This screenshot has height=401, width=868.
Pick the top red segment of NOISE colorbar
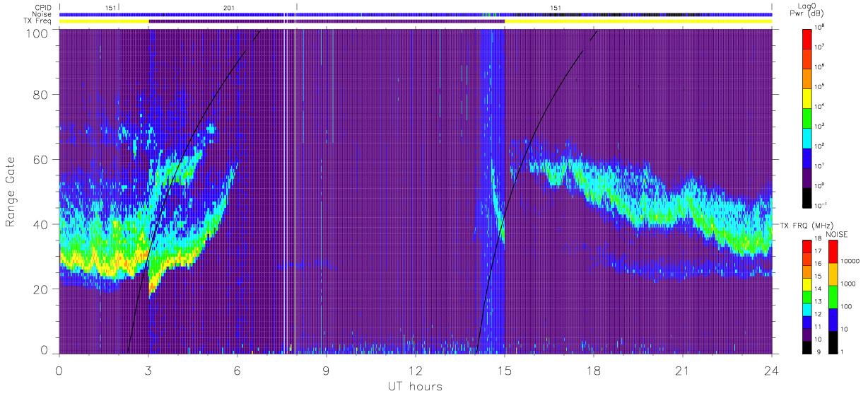(833, 252)
